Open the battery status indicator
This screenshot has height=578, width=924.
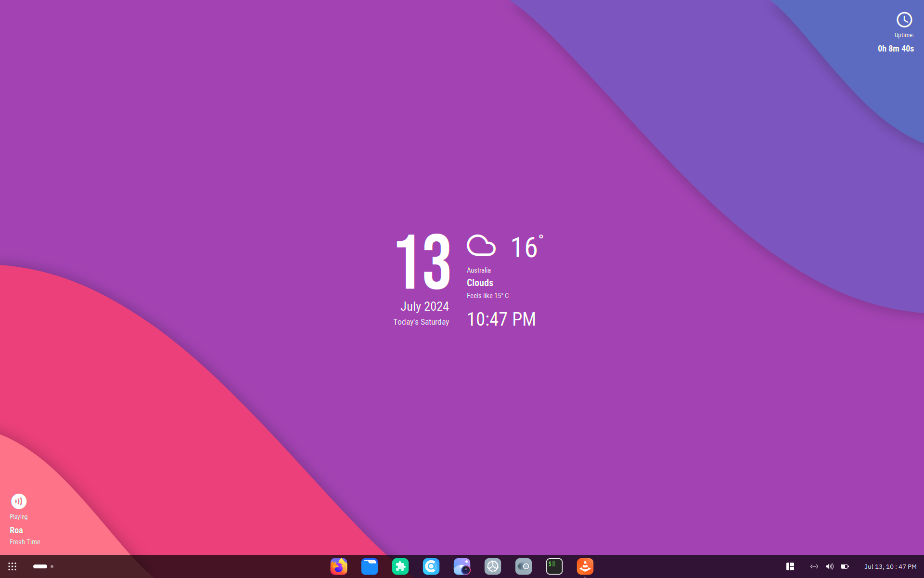845,566
